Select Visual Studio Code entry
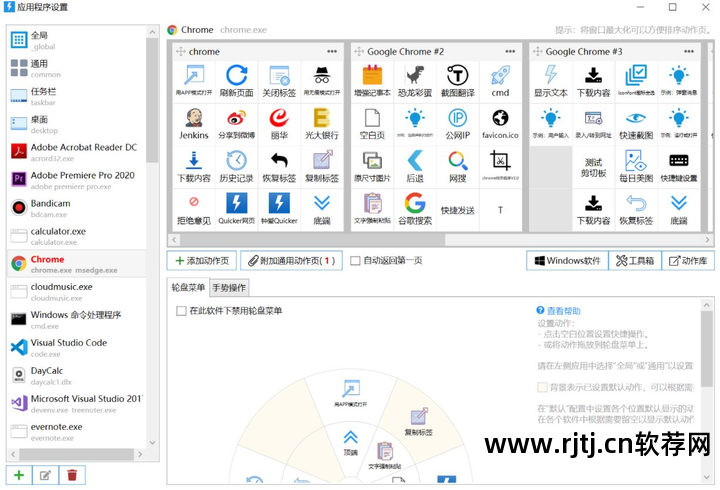This screenshot has height=490, width=720. point(77,348)
